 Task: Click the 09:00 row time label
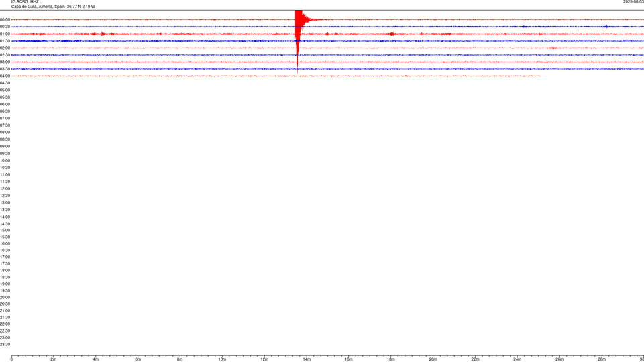coord(5,146)
